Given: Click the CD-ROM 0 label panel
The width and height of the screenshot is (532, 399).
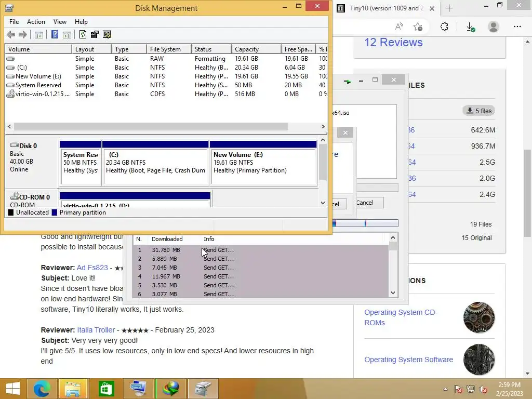Looking at the screenshot, I should coord(32,199).
